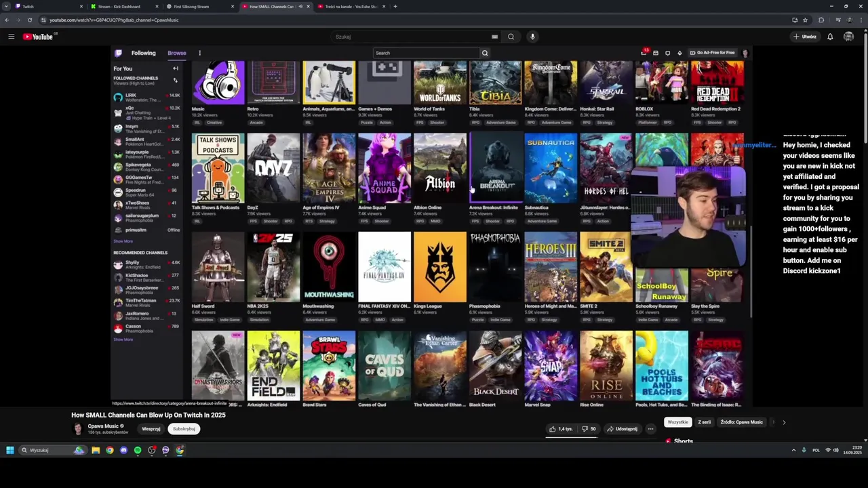The width and height of the screenshot is (868, 488).
Task: Toggle the system tray microphone icon
Action: (x=804, y=450)
